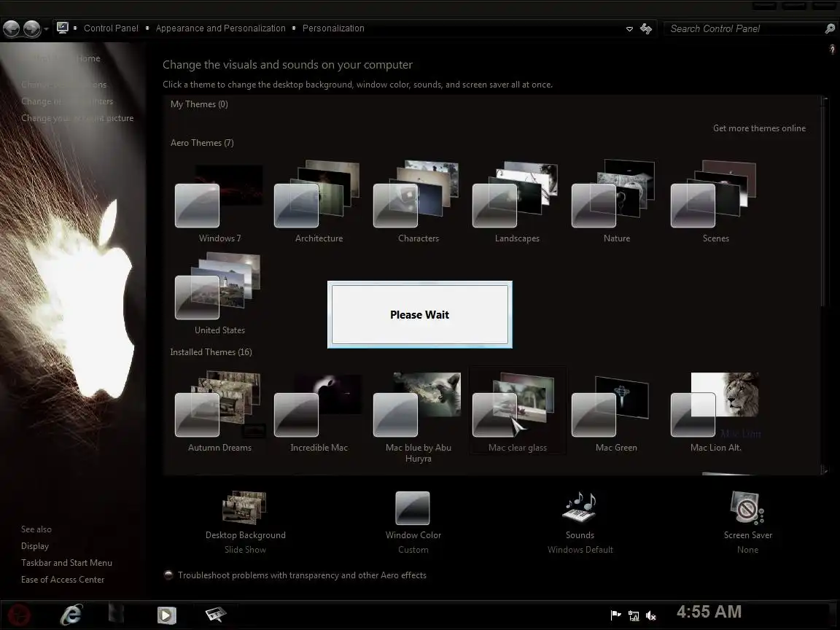
Task: Go back with the Back arrow button
Action: (x=11, y=28)
